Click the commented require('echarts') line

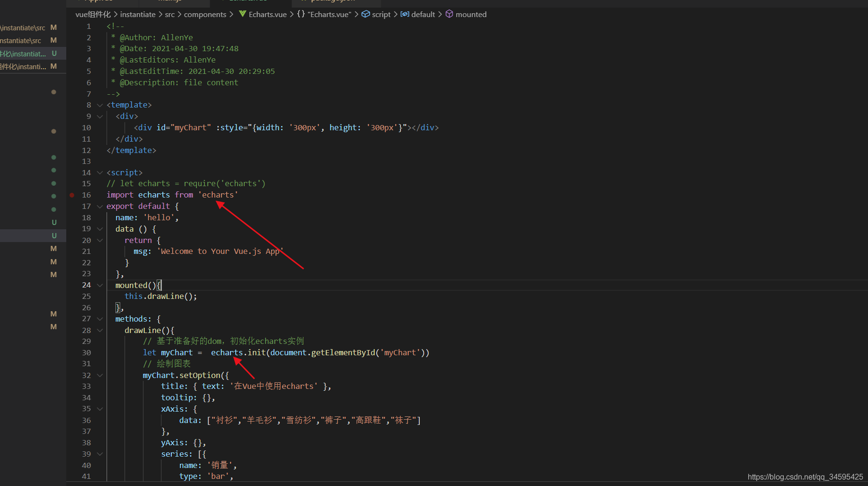click(186, 183)
